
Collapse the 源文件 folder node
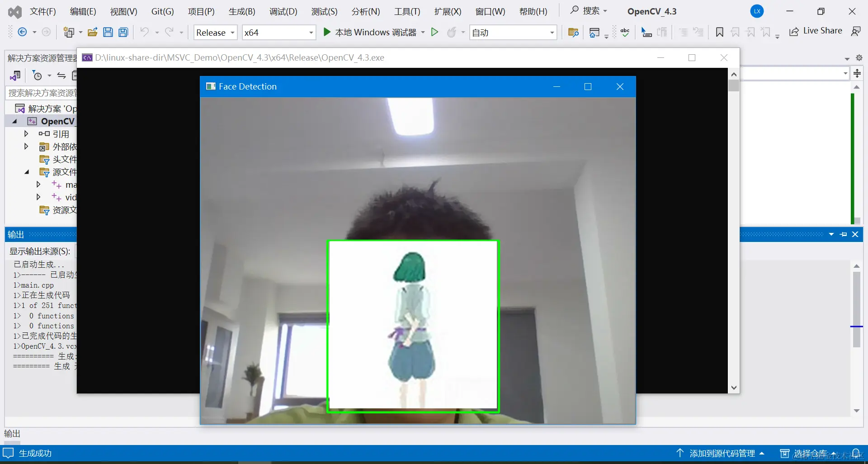[27, 172]
